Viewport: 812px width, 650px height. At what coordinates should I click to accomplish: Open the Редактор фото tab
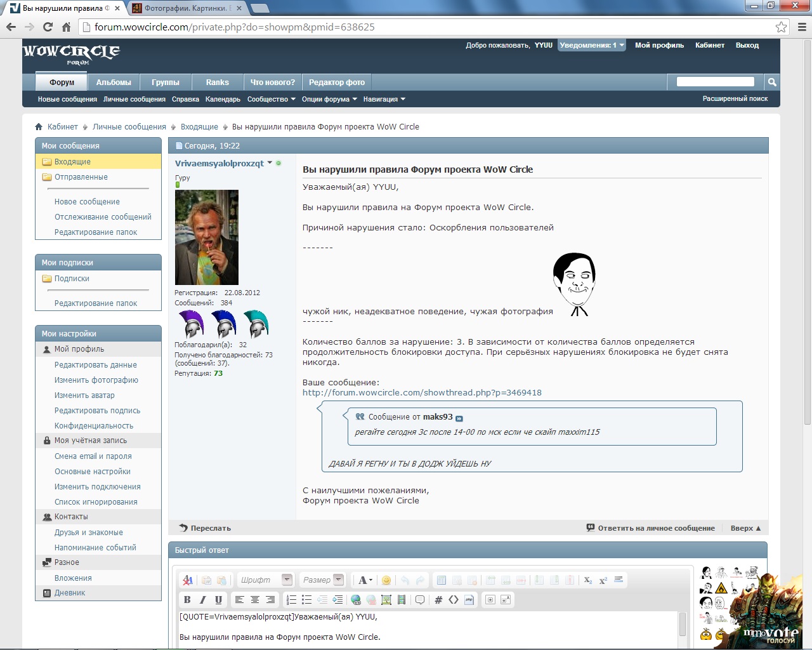(337, 83)
